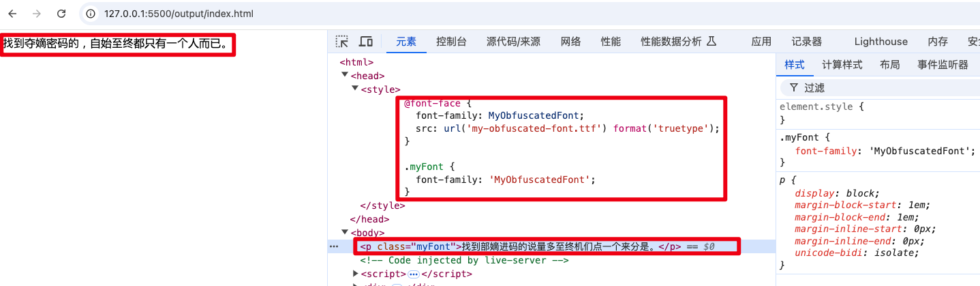Expand the script node in DOM tree
Viewport: 980px width, 286px height.
(x=355, y=274)
